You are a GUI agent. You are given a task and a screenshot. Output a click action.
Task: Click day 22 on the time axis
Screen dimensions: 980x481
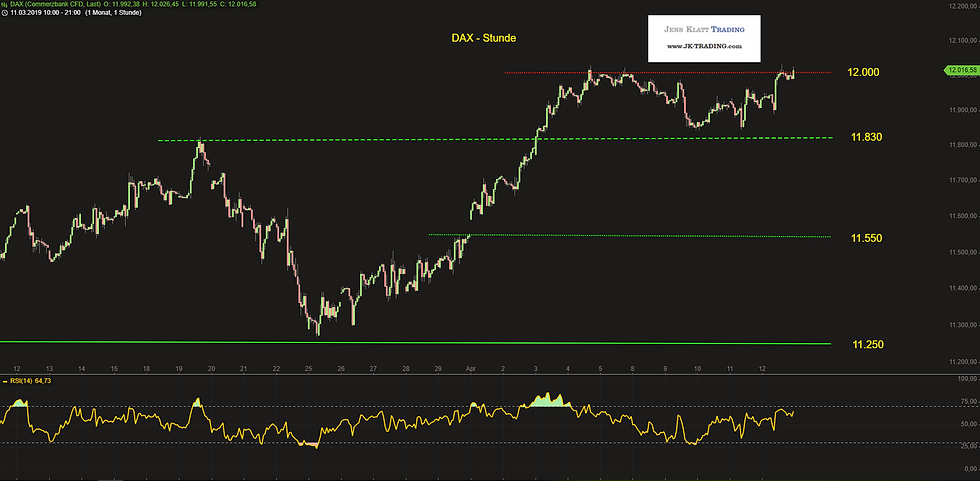coord(276,369)
